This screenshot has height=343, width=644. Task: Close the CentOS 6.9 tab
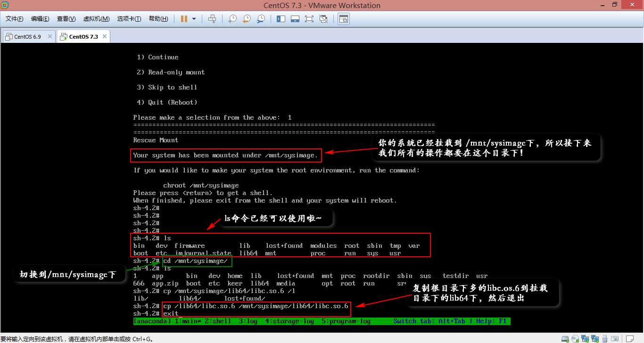tap(50, 36)
